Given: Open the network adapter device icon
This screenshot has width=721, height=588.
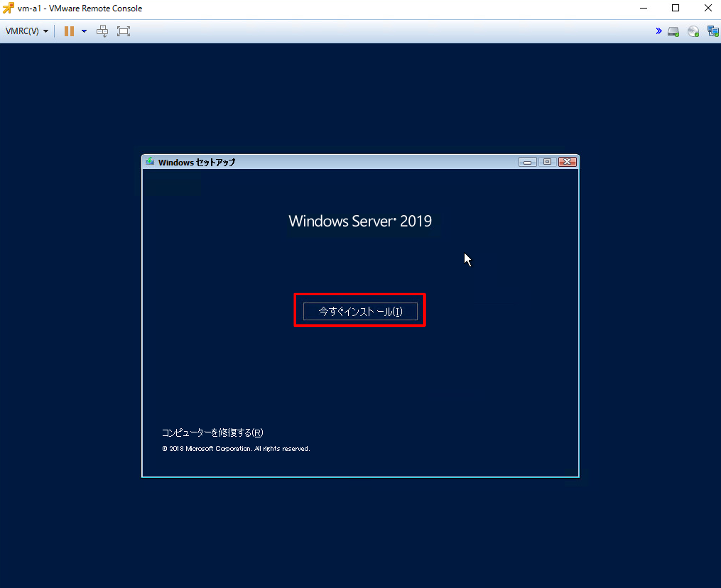Looking at the screenshot, I should [713, 31].
